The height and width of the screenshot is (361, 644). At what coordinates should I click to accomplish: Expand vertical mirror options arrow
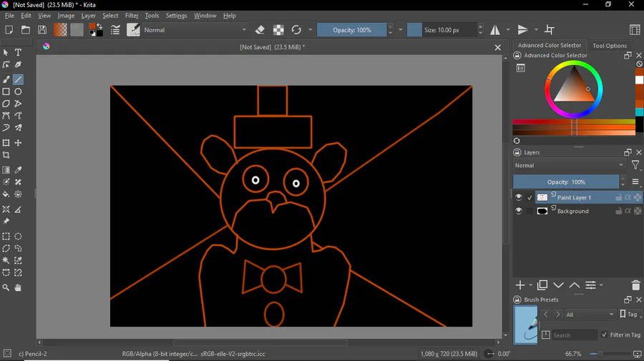pyautogui.click(x=536, y=30)
